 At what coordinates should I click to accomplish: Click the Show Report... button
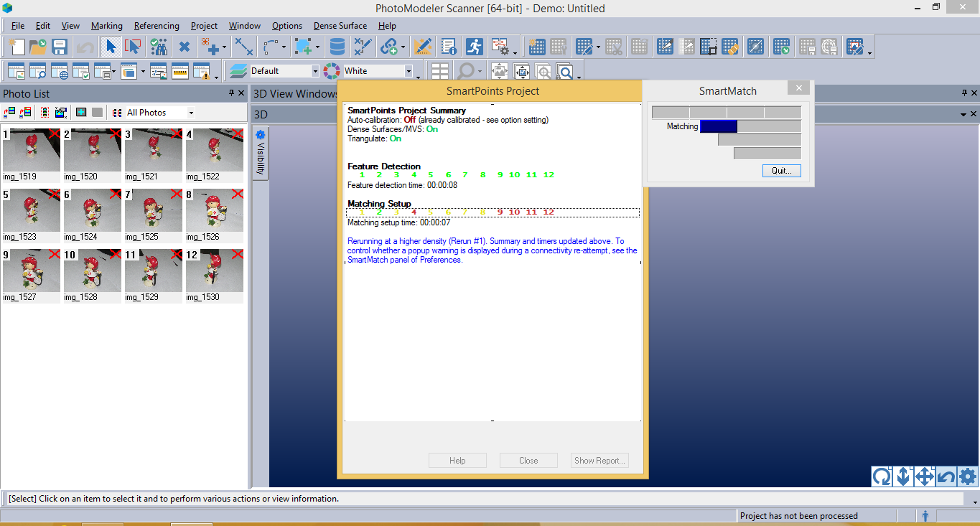coord(599,461)
